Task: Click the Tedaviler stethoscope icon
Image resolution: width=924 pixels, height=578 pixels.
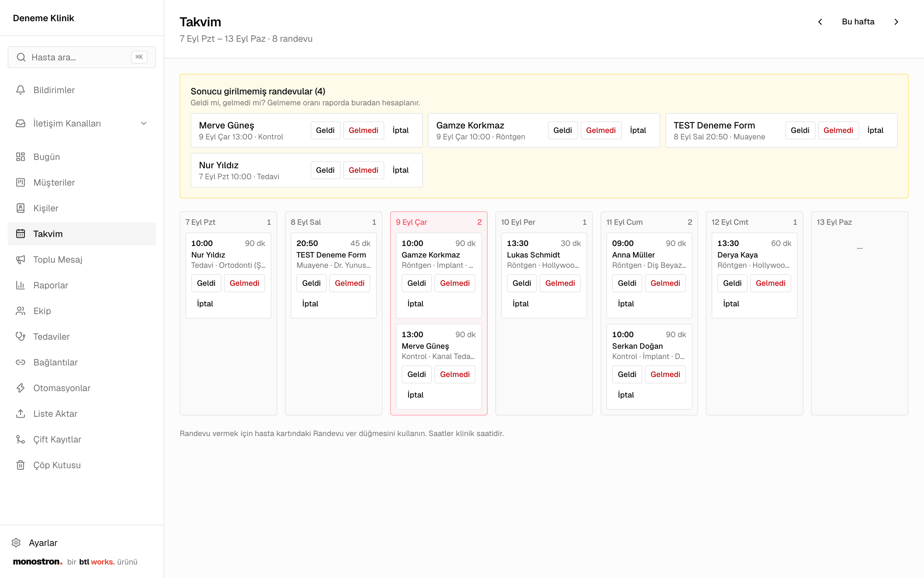Action: click(x=21, y=337)
